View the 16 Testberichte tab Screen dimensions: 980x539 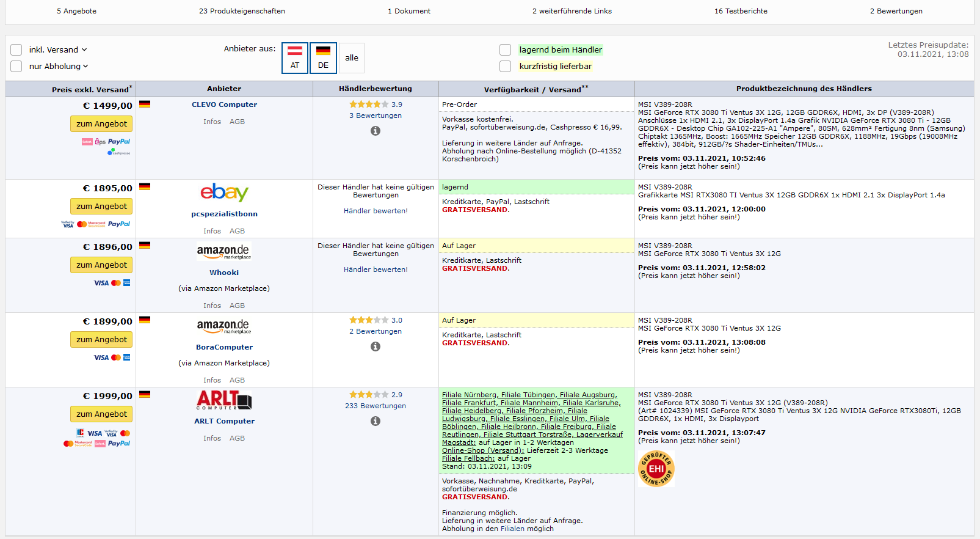click(741, 11)
